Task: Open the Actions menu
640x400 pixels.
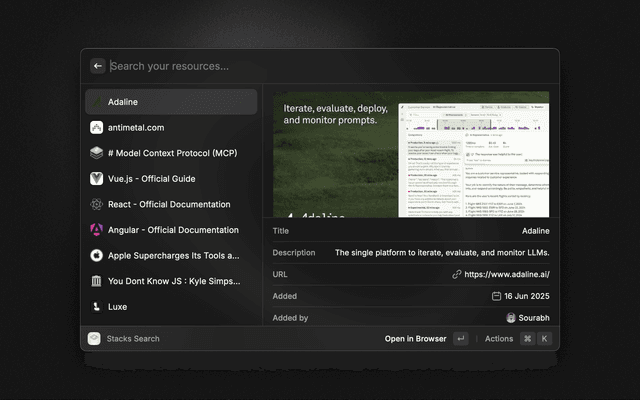Action: (499, 339)
